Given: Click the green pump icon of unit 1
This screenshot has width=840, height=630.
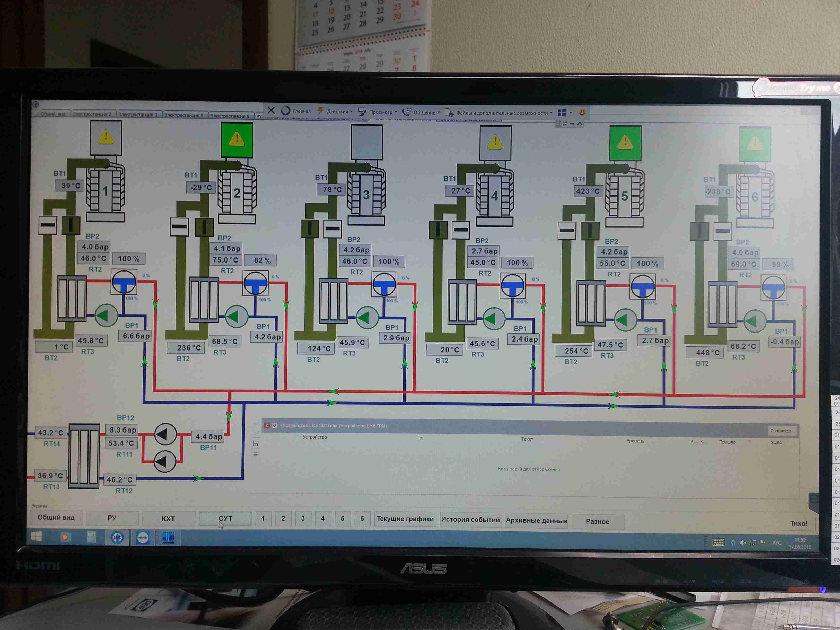Looking at the screenshot, I should pyautogui.click(x=106, y=315).
